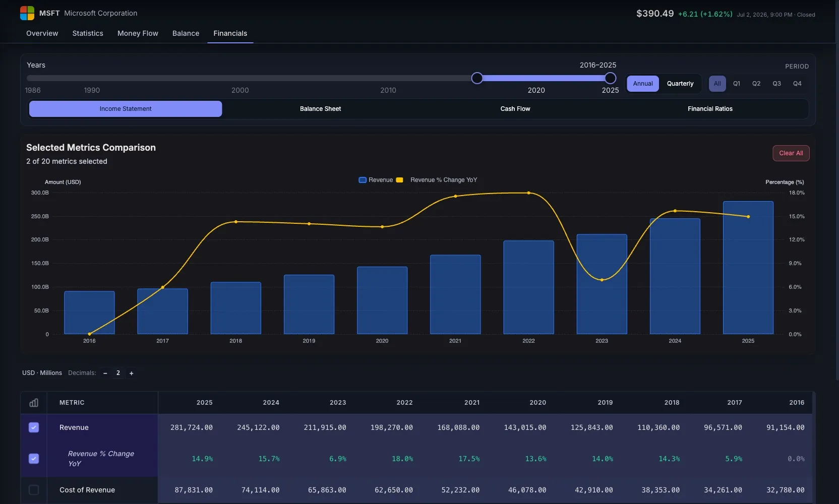The image size is (839, 504).
Task: Increase decimals with the plus button
Action: pyautogui.click(x=132, y=373)
